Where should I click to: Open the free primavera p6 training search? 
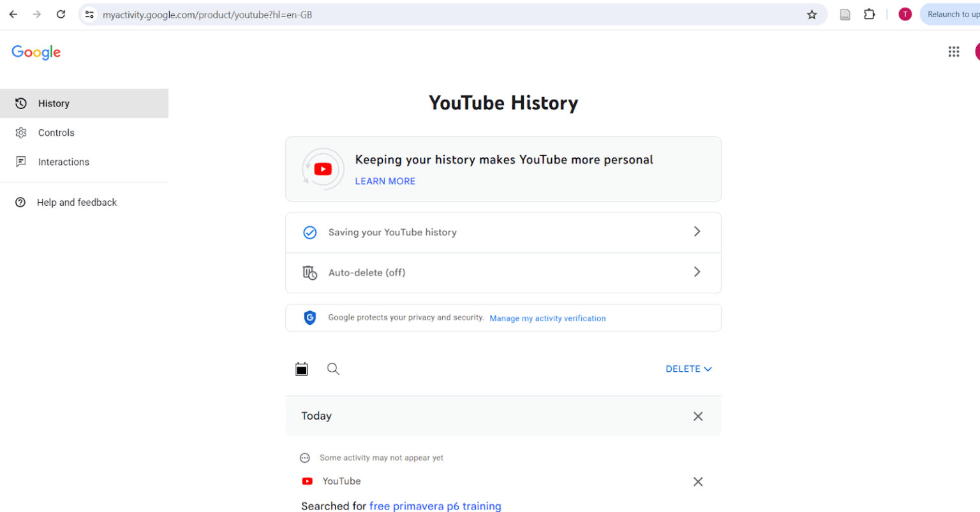point(435,506)
